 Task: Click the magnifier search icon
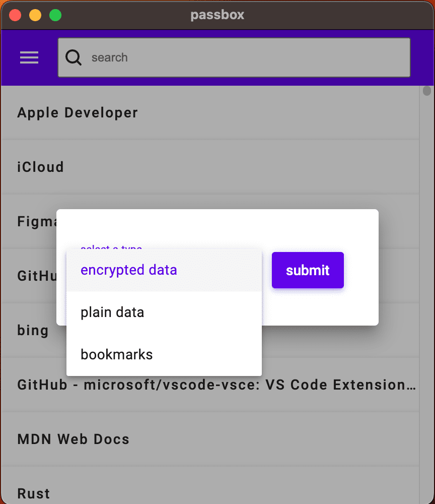[x=74, y=57]
